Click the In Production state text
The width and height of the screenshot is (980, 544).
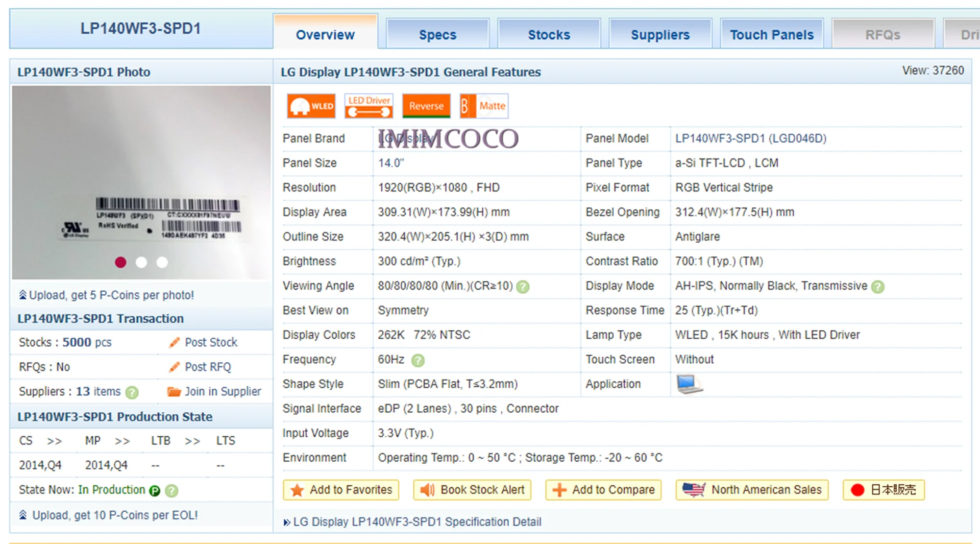(x=111, y=490)
